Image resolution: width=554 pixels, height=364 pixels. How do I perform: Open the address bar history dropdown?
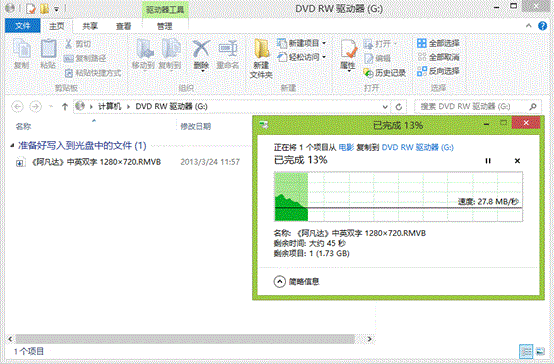coord(385,107)
